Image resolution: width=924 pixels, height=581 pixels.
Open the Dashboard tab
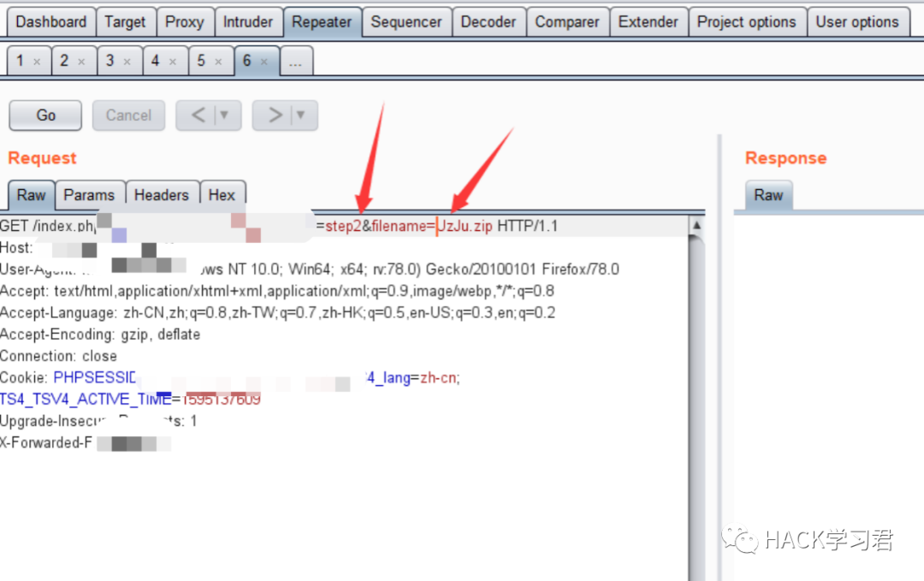(x=50, y=22)
